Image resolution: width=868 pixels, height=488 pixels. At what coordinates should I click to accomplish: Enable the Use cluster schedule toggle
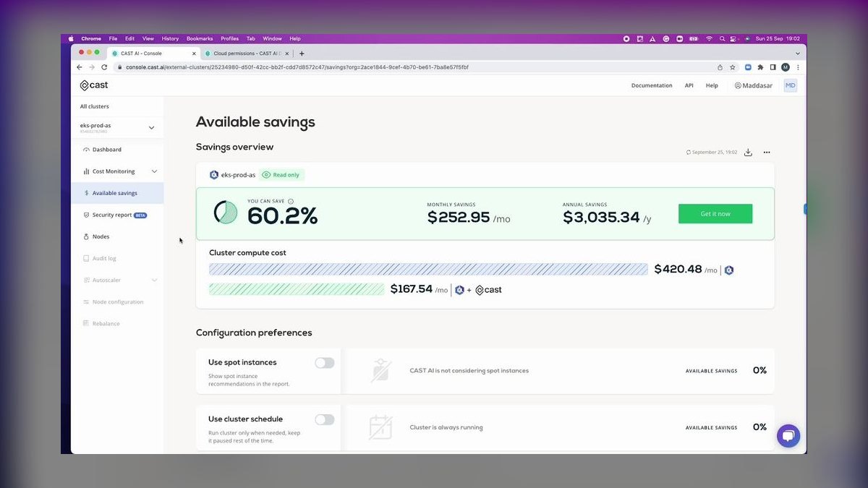(325, 419)
